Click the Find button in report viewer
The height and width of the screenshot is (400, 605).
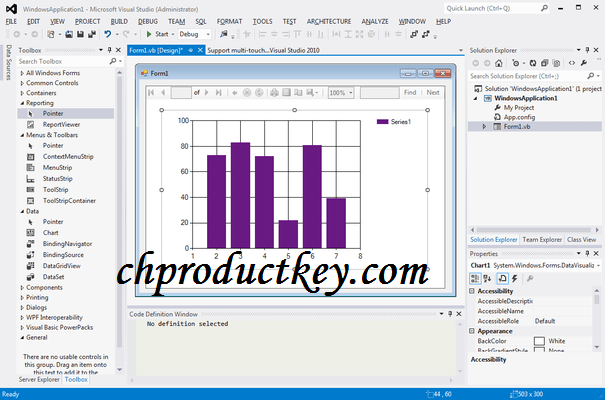click(x=410, y=93)
